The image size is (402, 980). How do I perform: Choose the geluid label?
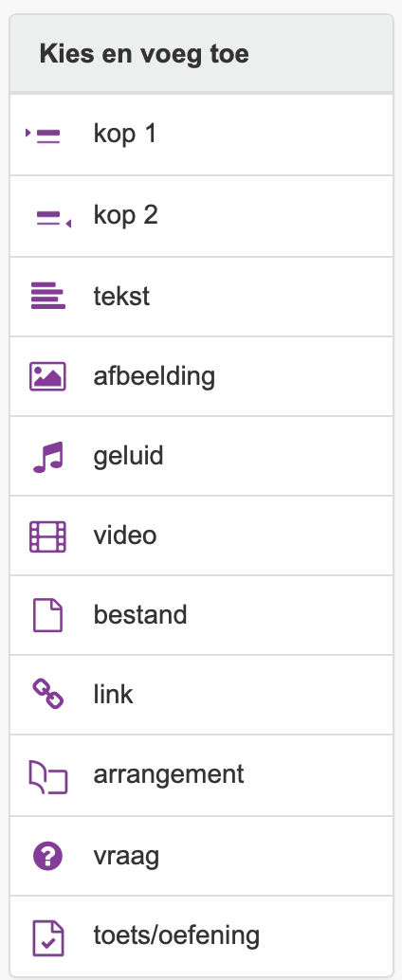coord(129,456)
